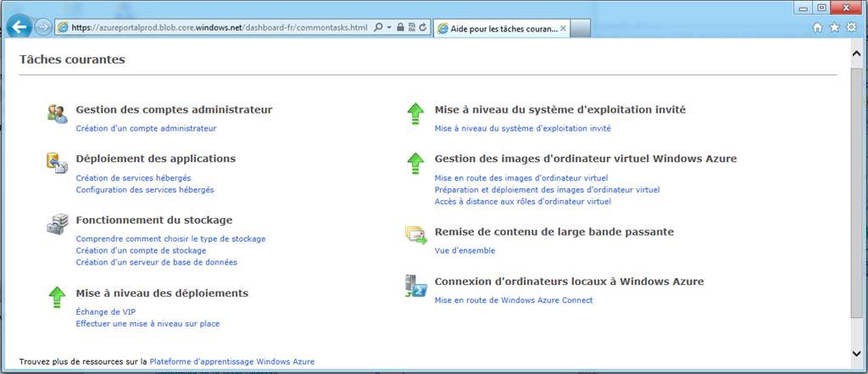Open browser settings gear menu
Image resolution: width=868 pixels, height=374 pixels.
coord(851,27)
